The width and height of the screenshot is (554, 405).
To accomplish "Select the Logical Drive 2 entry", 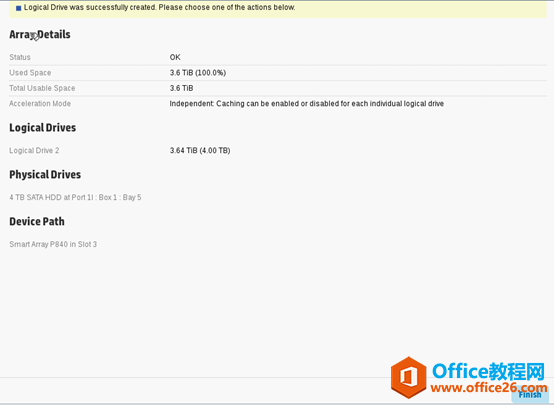I will pyautogui.click(x=34, y=151).
